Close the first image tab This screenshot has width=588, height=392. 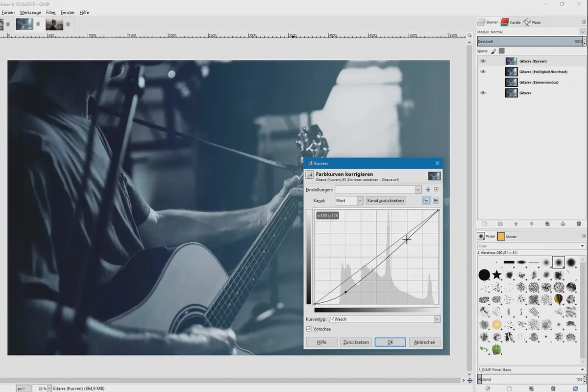tap(8, 24)
